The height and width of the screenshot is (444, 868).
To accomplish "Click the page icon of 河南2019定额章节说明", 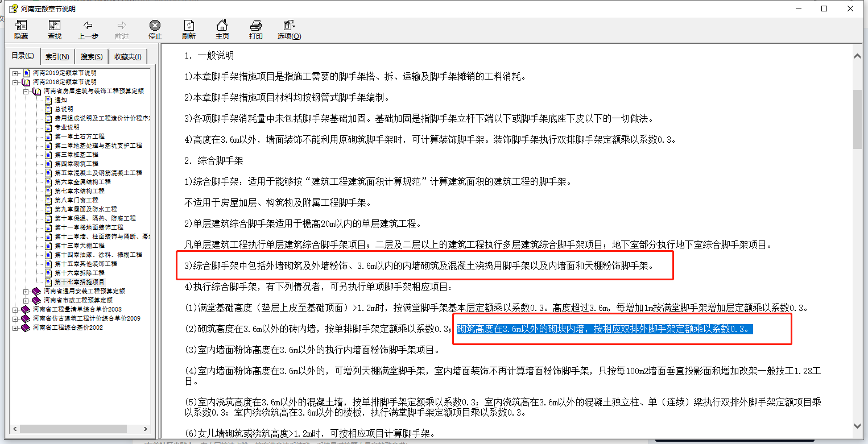I will click(26, 73).
